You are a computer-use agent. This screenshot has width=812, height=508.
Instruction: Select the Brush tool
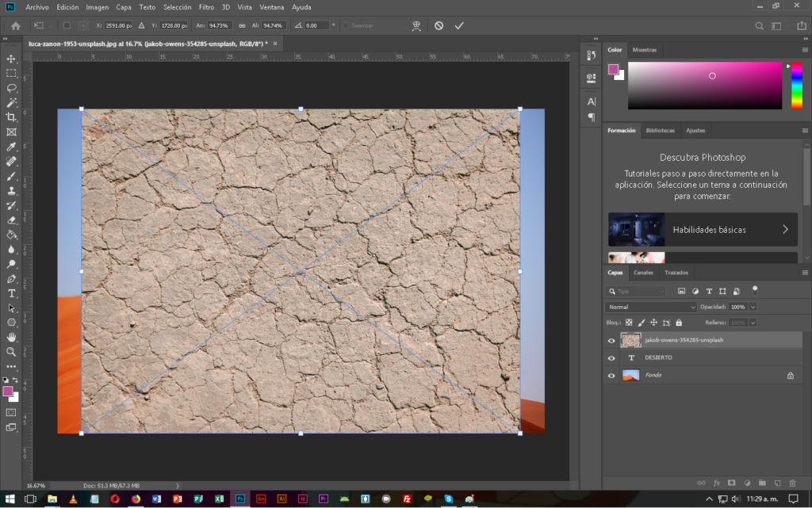coord(11,177)
